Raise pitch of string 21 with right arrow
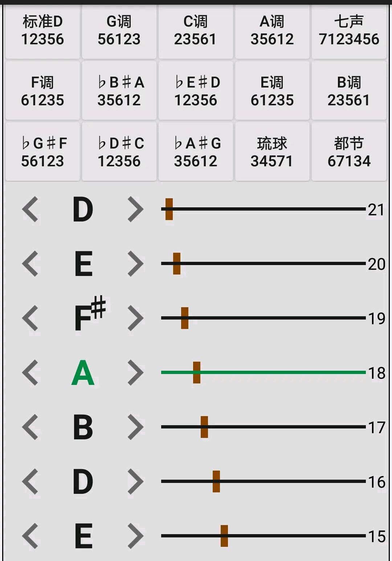392x561 pixels. [136, 209]
